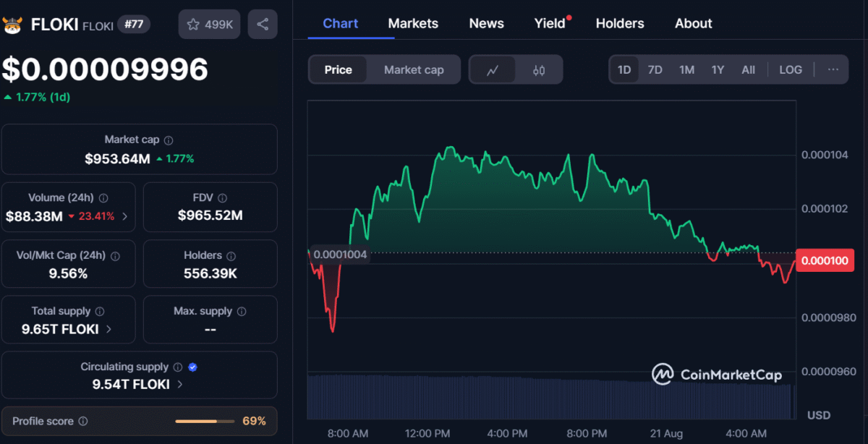Click the $88.38M volume value
This screenshot has width=868, height=444.
(x=34, y=216)
